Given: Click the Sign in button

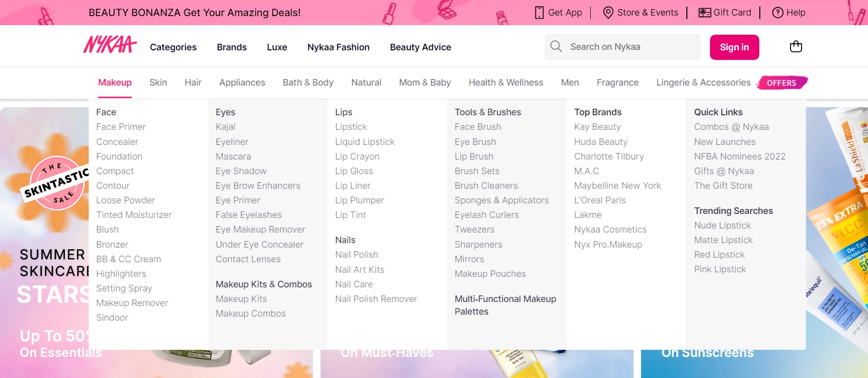Looking at the screenshot, I should click(x=735, y=47).
